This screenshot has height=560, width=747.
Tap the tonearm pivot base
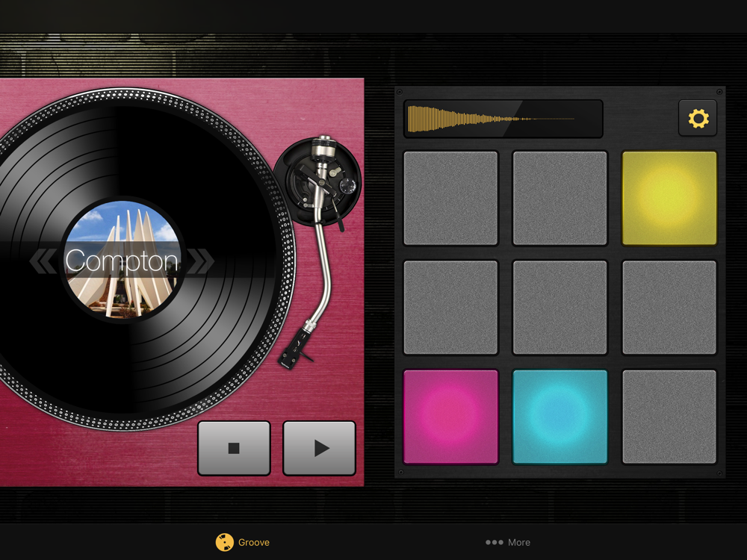317,181
